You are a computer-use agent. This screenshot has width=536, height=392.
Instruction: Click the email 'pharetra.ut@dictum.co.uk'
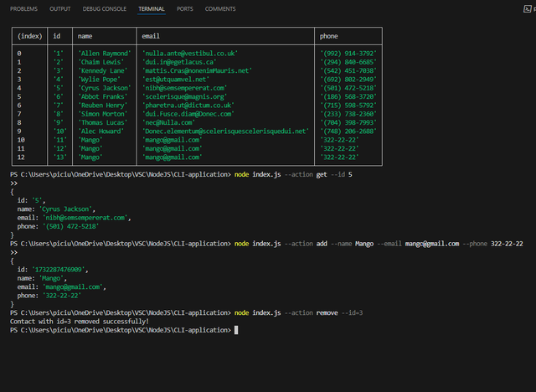click(x=188, y=106)
